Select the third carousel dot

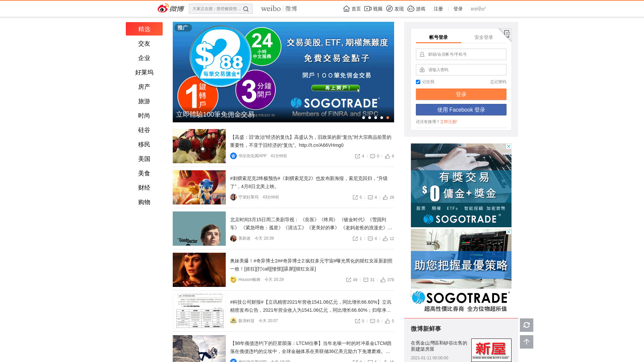(x=376, y=118)
